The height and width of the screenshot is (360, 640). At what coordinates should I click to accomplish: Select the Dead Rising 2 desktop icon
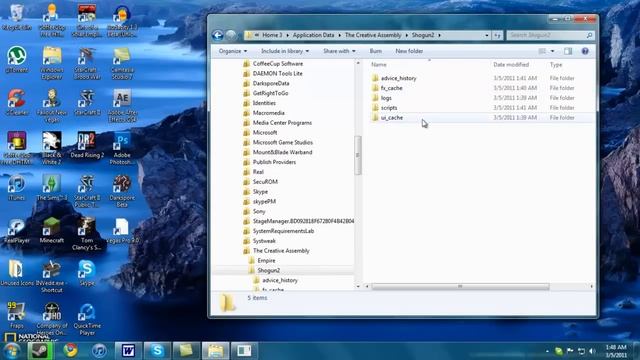87,144
